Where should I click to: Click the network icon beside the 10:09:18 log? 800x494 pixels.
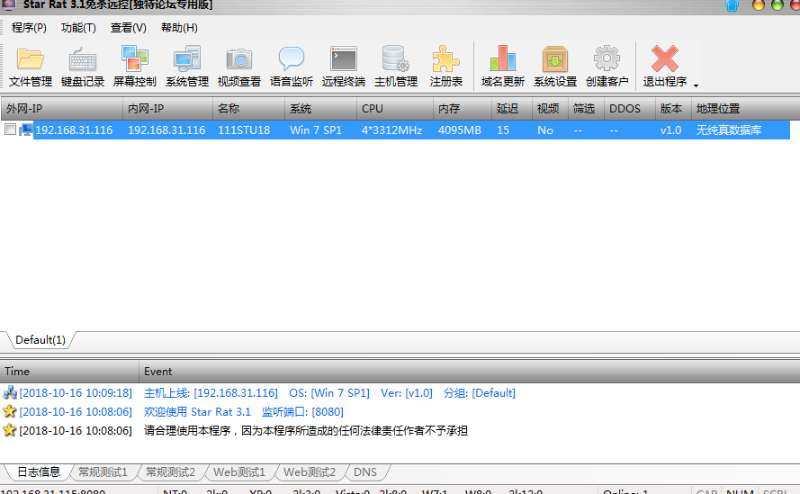10,392
